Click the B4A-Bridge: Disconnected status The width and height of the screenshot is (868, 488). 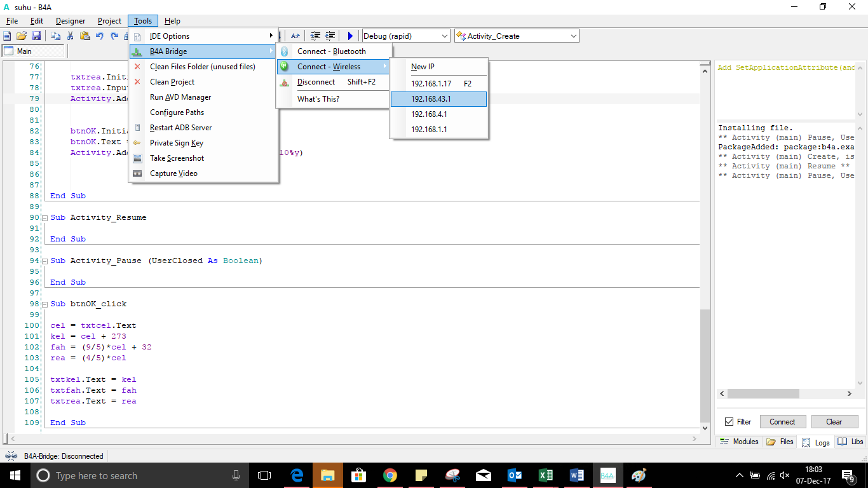(x=64, y=456)
